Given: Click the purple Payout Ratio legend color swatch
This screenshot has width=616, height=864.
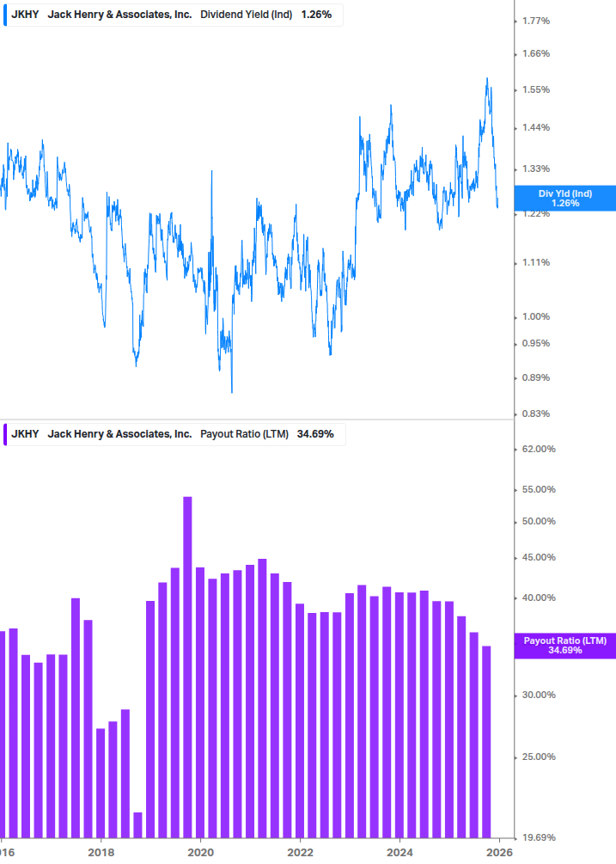Looking at the screenshot, I should click(4, 434).
